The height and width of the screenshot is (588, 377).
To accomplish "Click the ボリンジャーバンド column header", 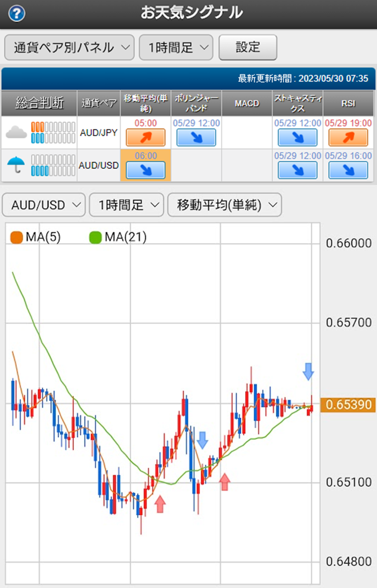I will pos(196,103).
